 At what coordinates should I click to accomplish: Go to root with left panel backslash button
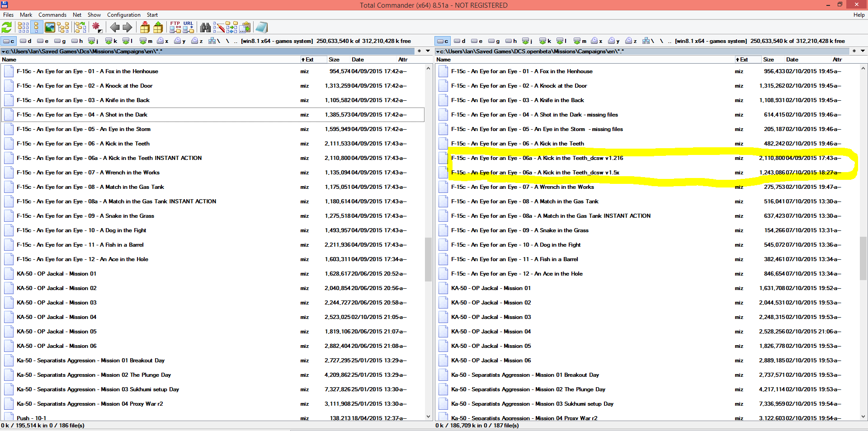click(x=227, y=41)
